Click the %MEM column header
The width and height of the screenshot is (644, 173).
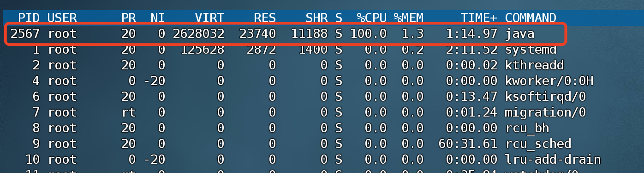tap(409, 18)
